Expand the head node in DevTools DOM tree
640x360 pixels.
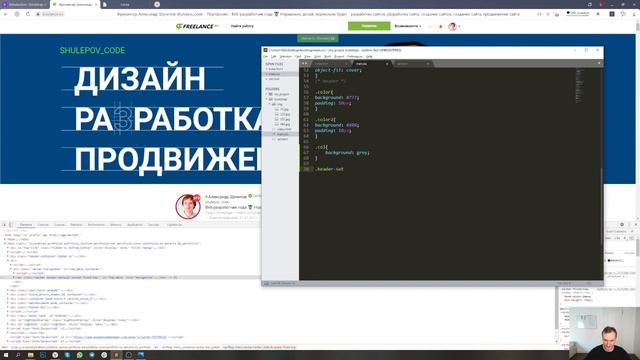(5, 239)
